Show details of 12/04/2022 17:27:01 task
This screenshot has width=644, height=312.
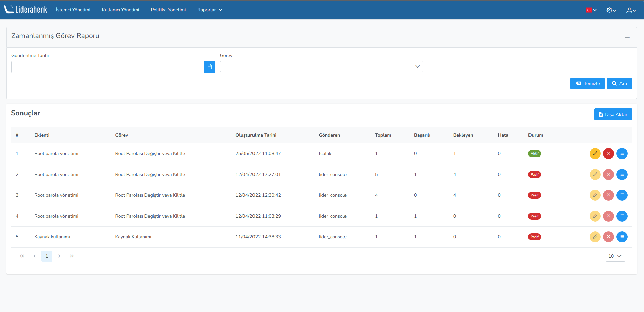point(622,174)
